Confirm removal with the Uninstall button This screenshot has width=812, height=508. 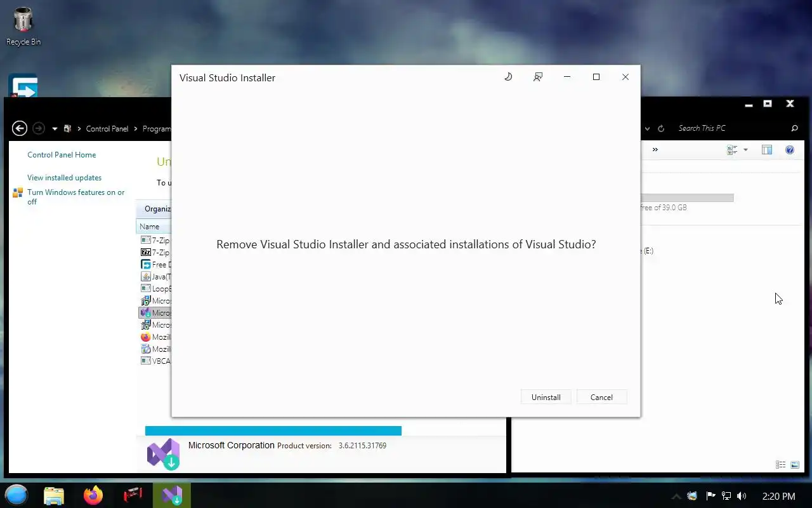click(x=546, y=397)
